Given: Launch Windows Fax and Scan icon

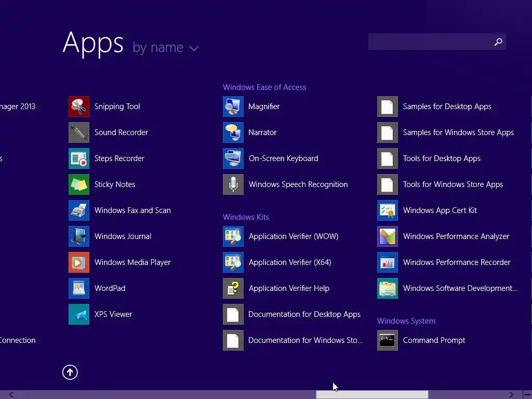Looking at the screenshot, I should click(79, 210).
